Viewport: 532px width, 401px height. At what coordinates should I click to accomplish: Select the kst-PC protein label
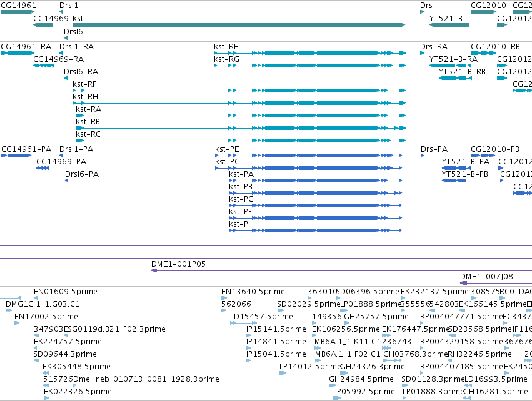241,199
